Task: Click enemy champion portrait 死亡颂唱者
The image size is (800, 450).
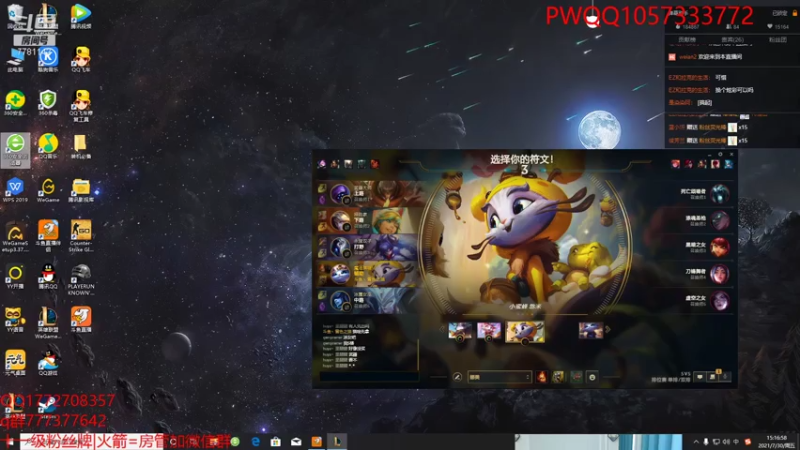Action: (x=720, y=194)
